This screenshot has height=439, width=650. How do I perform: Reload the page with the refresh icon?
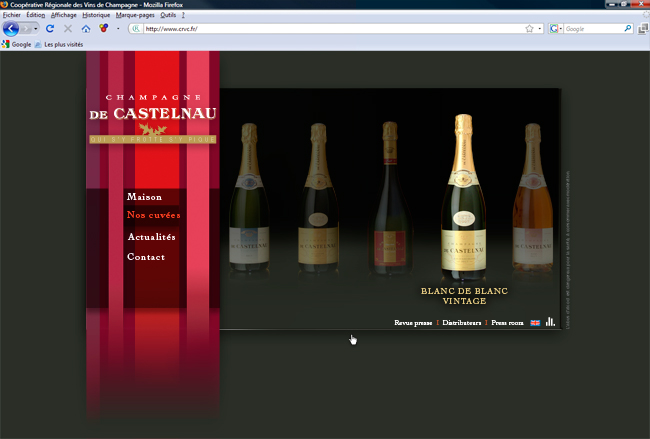[50, 29]
